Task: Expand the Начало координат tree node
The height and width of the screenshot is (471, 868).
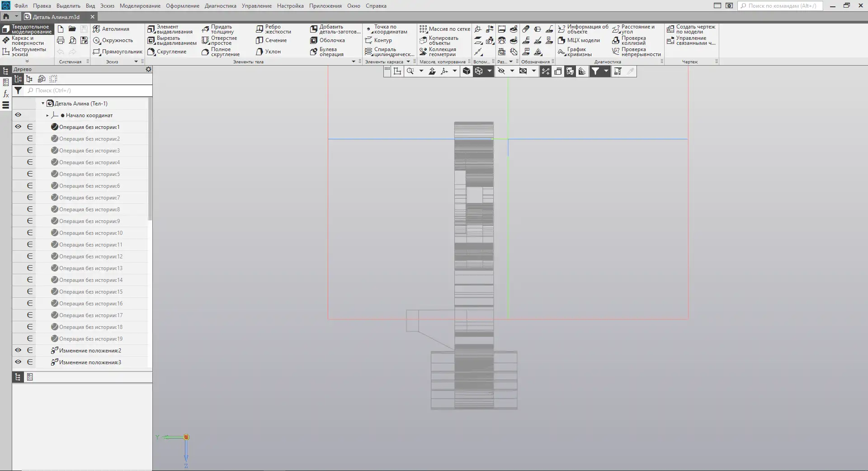Action: tap(47, 115)
